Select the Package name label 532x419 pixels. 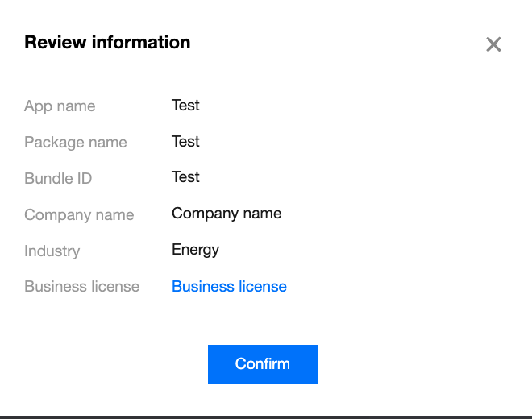(x=76, y=143)
